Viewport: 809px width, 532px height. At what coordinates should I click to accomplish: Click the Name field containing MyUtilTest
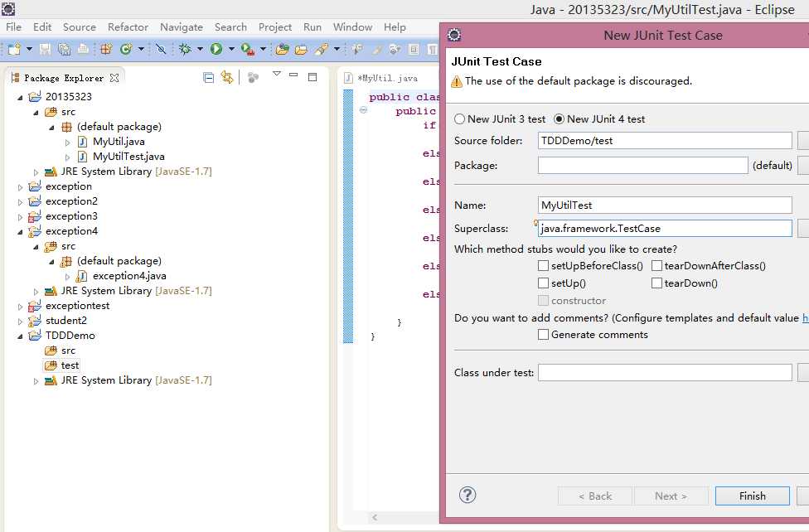pyautogui.click(x=665, y=205)
